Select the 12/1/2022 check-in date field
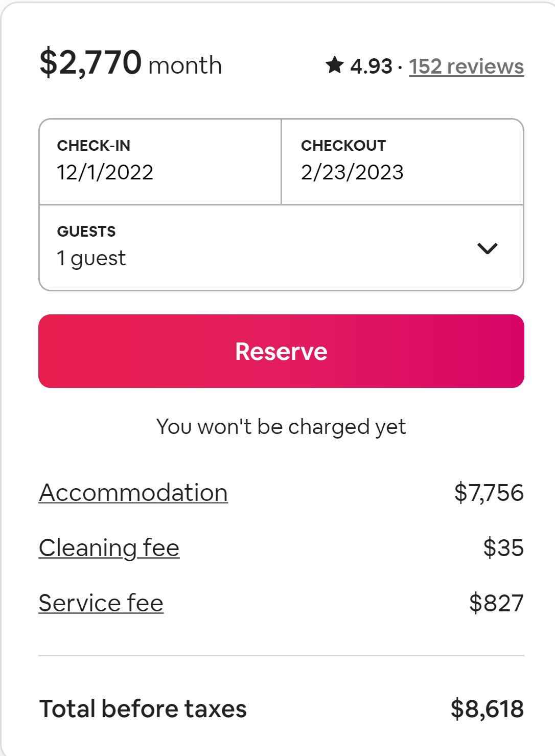This screenshot has height=756, width=555. tap(160, 162)
